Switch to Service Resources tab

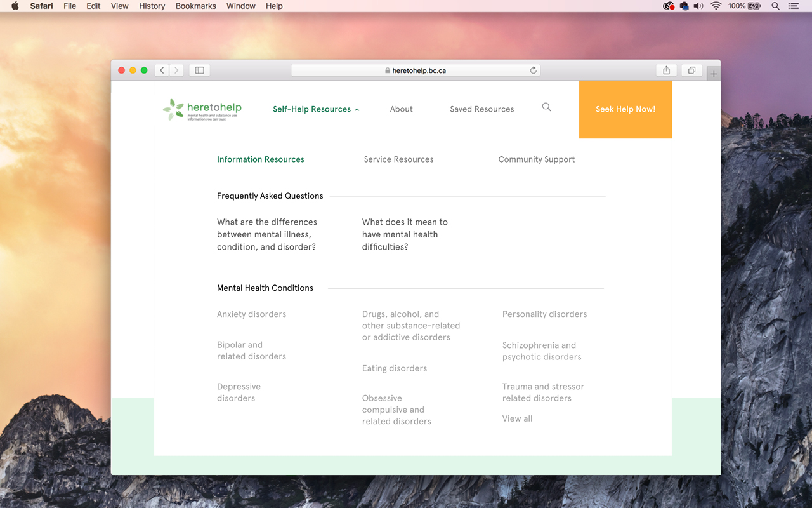[x=398, y=159]
